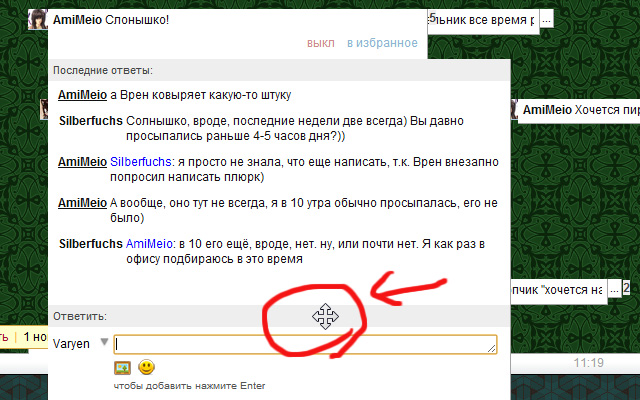The height and width of the screenshot is (400, 640).
Task: Open response count 2 beside 'хочется на' plurk
Action: [x=626, y=288]
